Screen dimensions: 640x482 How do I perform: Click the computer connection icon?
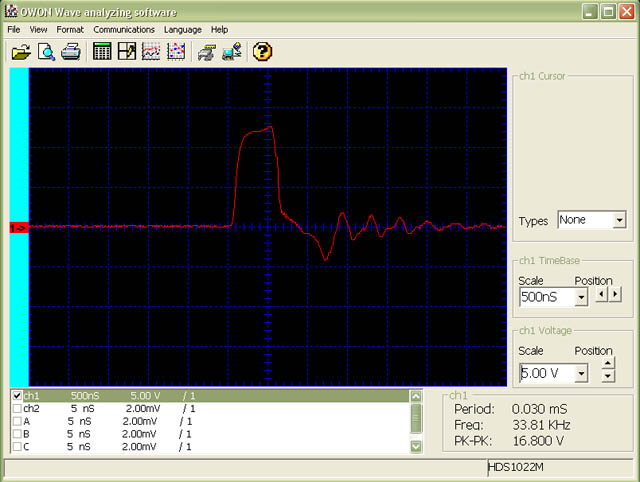(232, 52)
